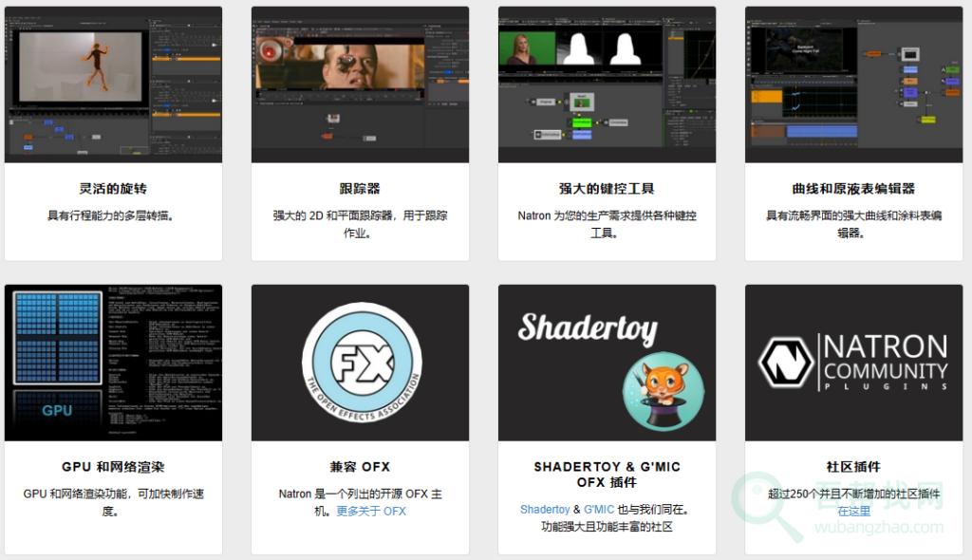Follow the "更多关于 OFX" link
The width and height of the screenshot is (972, 560).
[371, 512]
